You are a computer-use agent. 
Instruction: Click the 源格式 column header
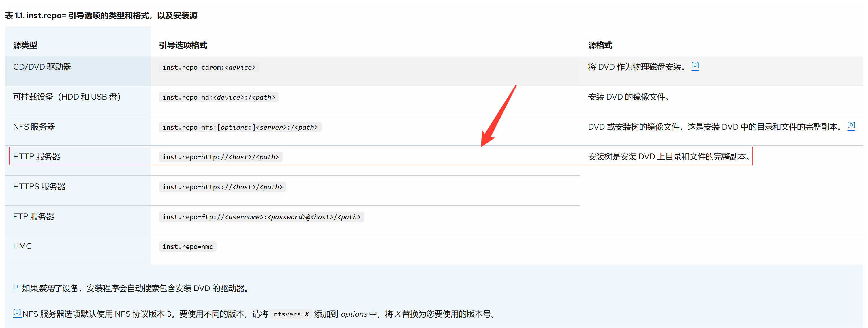click(600, 45)
